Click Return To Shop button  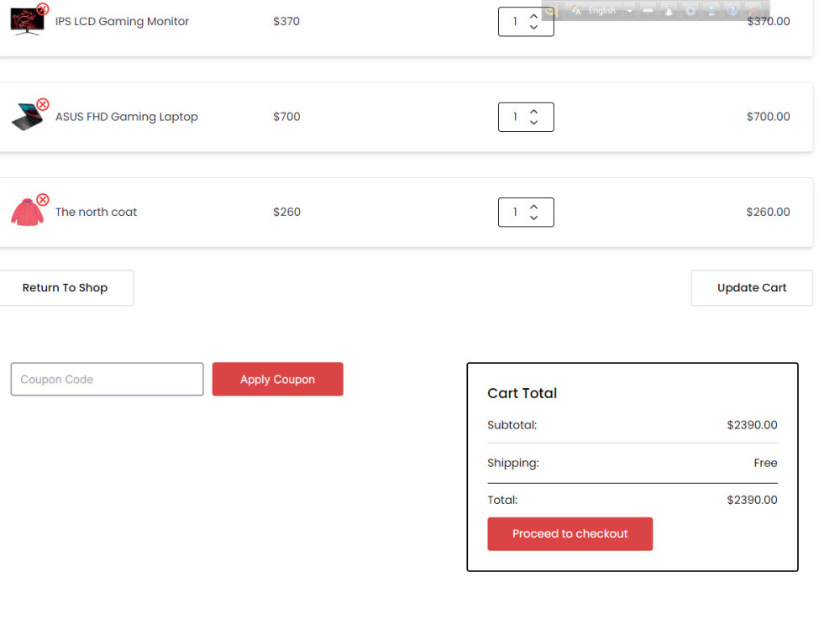66,287
